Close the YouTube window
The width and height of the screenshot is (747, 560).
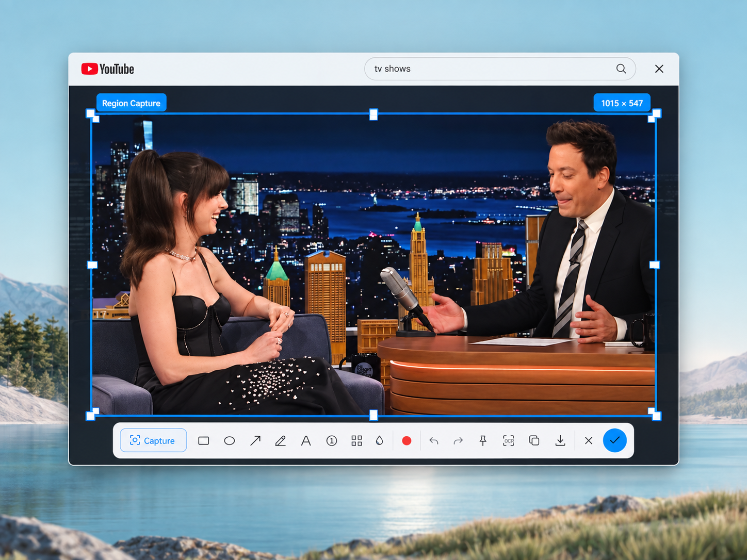click(x=659, y=69)
